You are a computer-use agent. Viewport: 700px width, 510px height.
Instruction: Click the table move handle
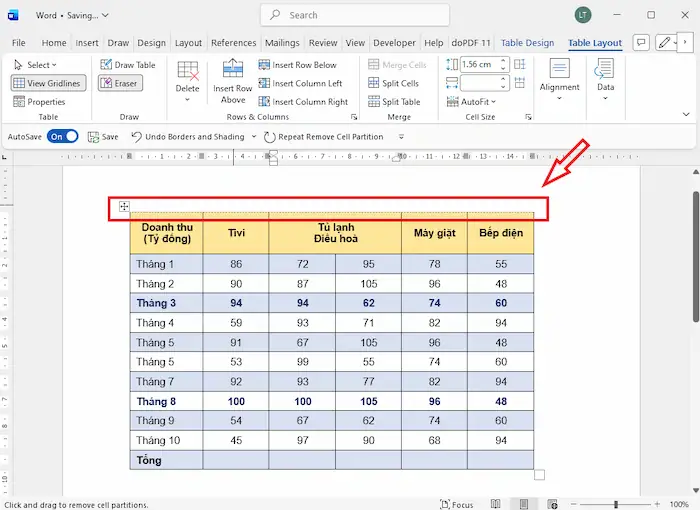124,206
